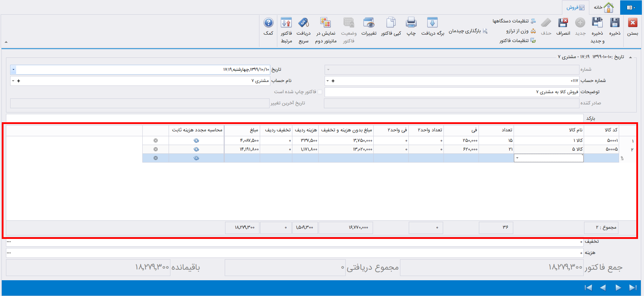Click نمایش در مانیتور دوم icon
Image resolution: width=644 pixels, height=296 pixels.
[325, 23]
